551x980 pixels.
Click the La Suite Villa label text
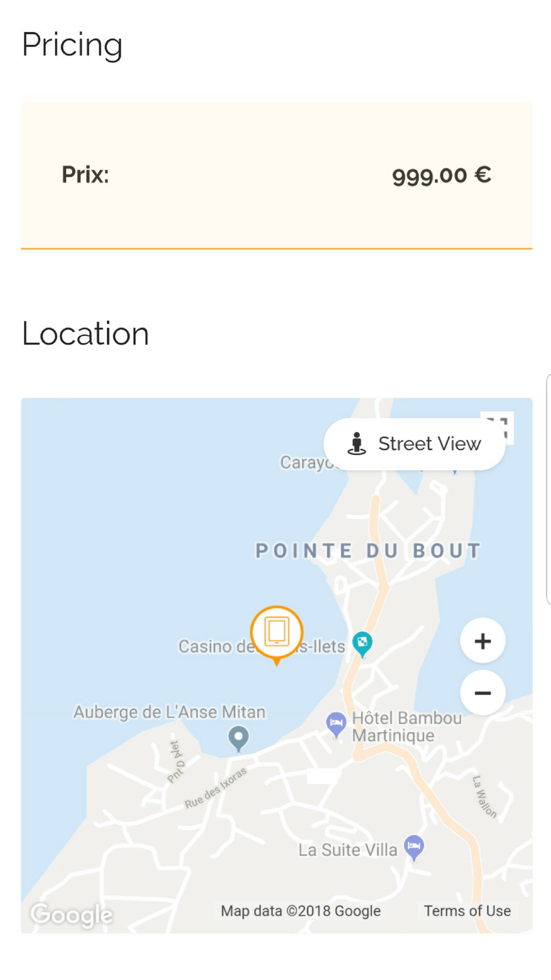click(347, 850)
